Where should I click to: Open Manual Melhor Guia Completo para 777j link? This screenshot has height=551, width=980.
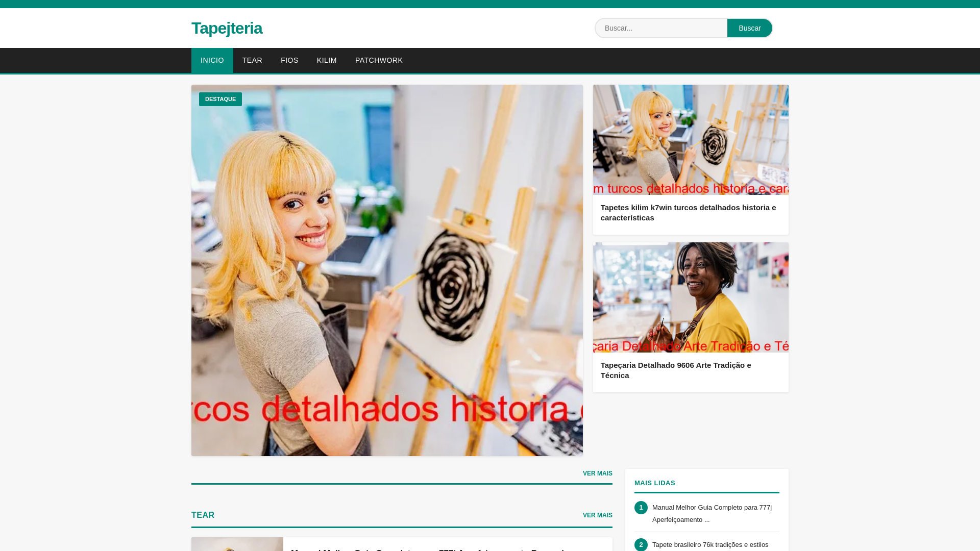(x=712, y=514)
